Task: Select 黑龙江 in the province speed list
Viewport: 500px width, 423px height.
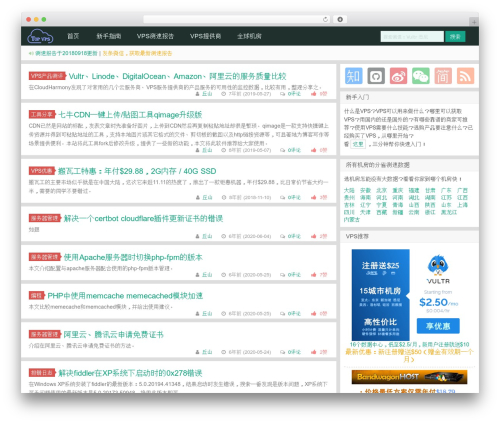Action: click(x=449, y=212)
